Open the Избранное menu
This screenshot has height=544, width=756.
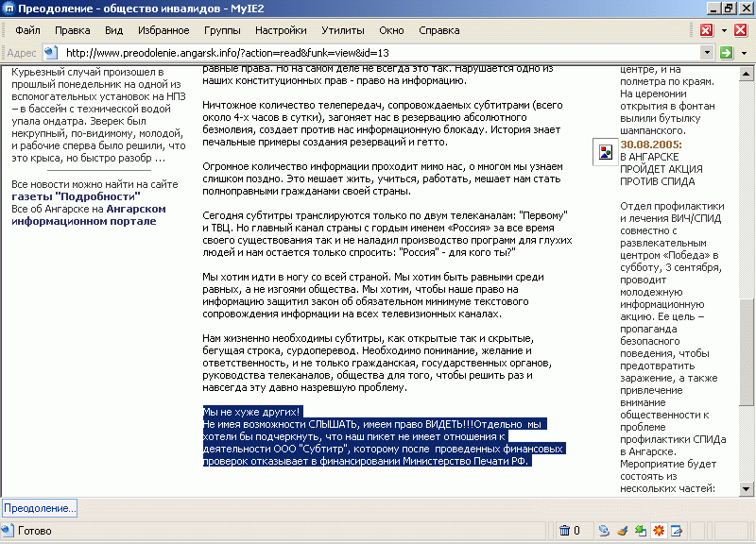point(163,30)
